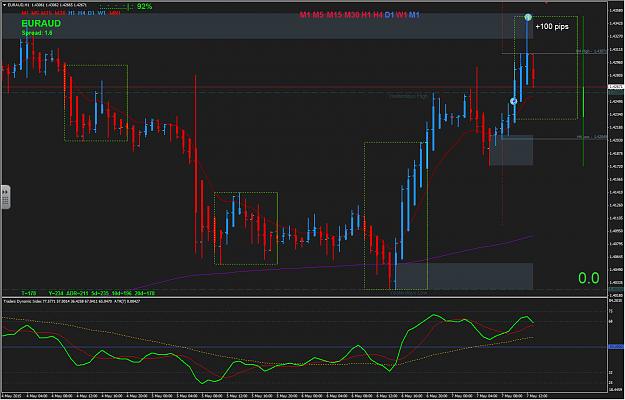Screen dimensions: 625x400
Task: Select M5 in the large centered timeframe row
Action: point(318,15)
